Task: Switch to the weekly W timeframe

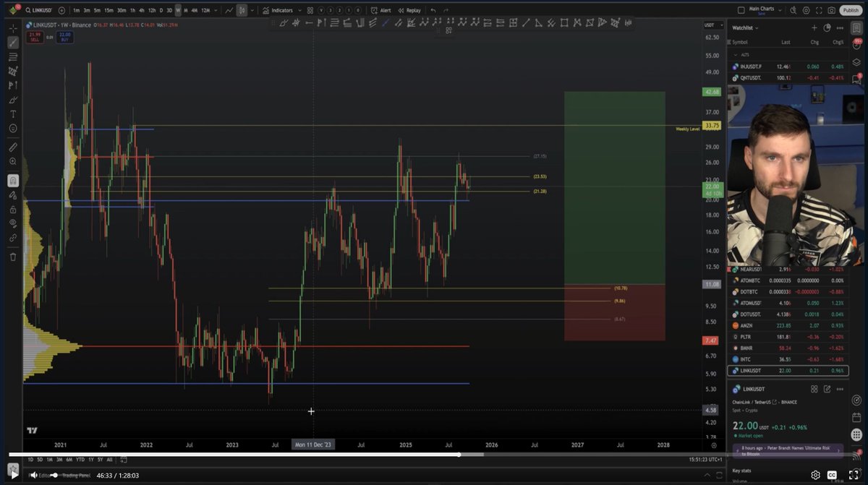Action: pos(178,10)
